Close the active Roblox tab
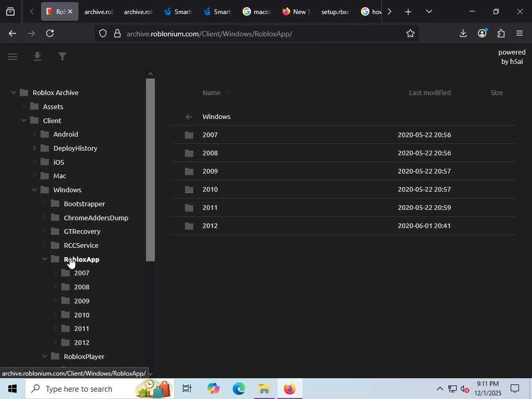 [x=70, y=11]
